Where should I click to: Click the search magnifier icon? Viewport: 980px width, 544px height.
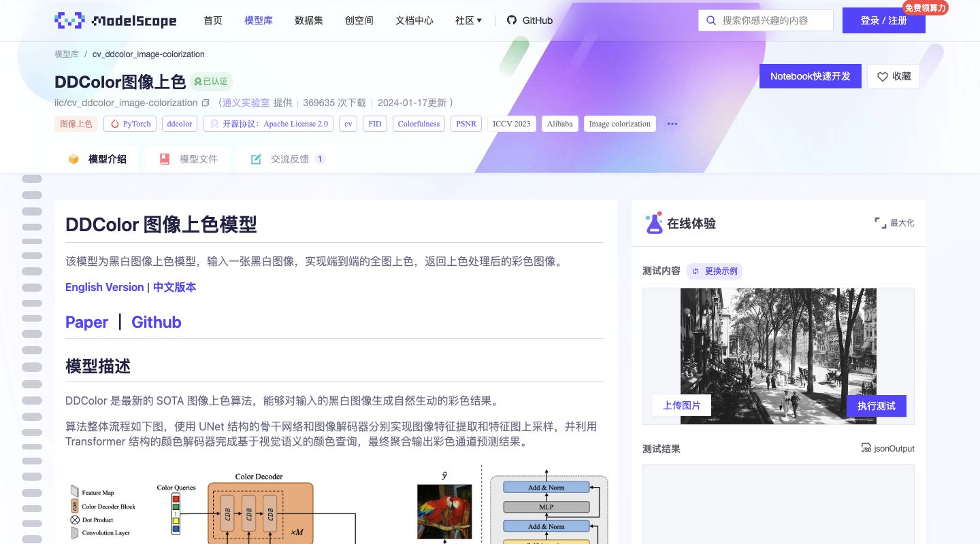pyautogui.click(x=711, y=20)
